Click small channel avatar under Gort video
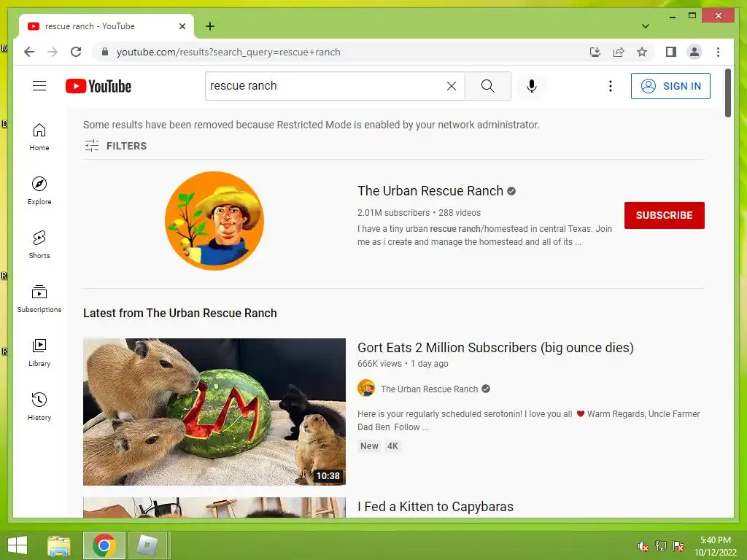The height and width of the screenshot is (560, 747). pyautogui.click(x=366, y=388)
